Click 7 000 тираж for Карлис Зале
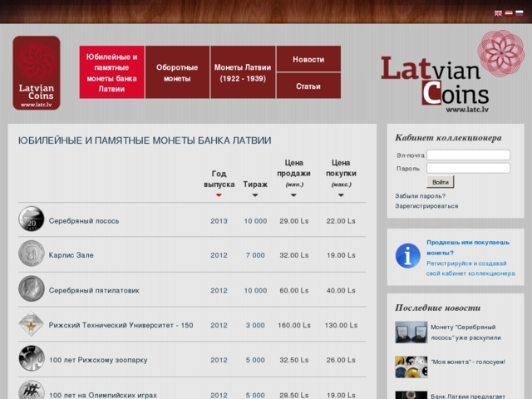 tap(255, 255)
